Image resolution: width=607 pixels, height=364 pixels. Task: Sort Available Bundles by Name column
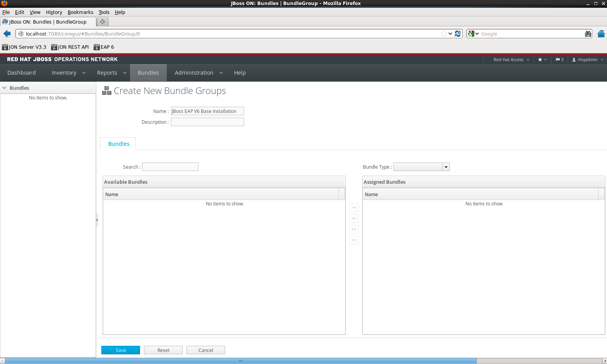tap(221, 194)
